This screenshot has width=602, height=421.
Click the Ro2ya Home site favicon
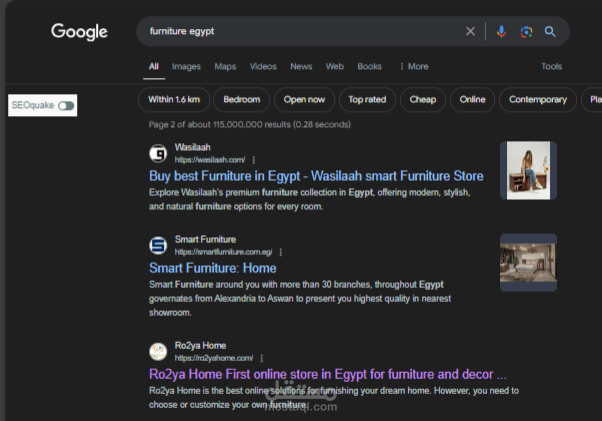(x=158, y=351)
